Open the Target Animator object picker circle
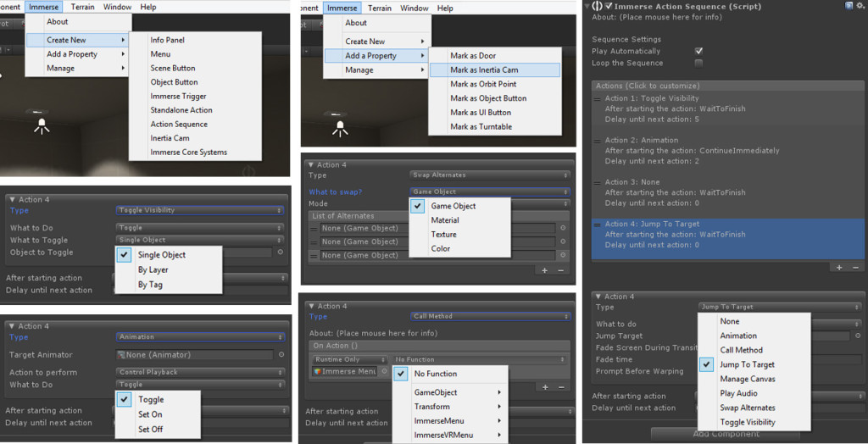The height and width of the screenshot is (444, 868). tap(281, 354)
